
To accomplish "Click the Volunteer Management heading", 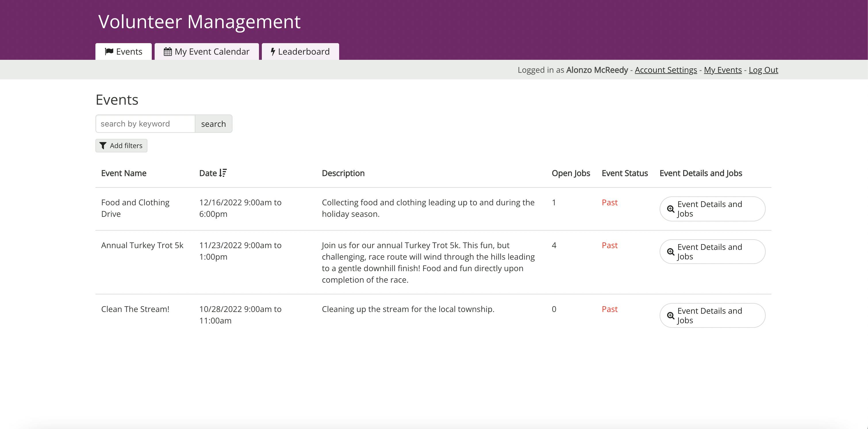I will pos(199,21).
